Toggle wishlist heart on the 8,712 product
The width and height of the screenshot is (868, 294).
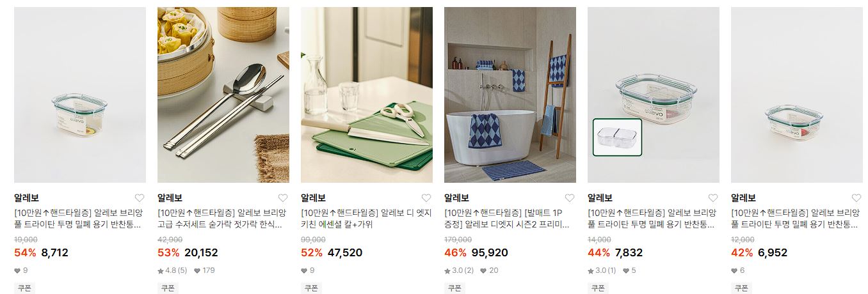point(140,198)
